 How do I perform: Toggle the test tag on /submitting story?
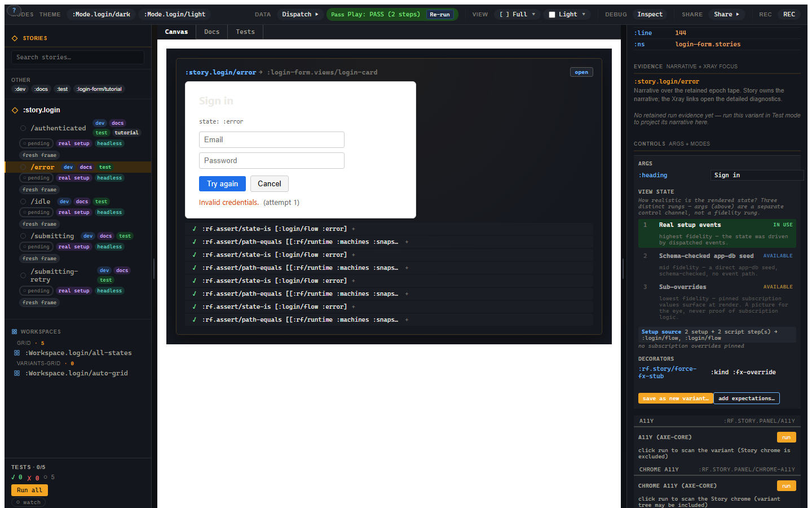tap(125, 236)
